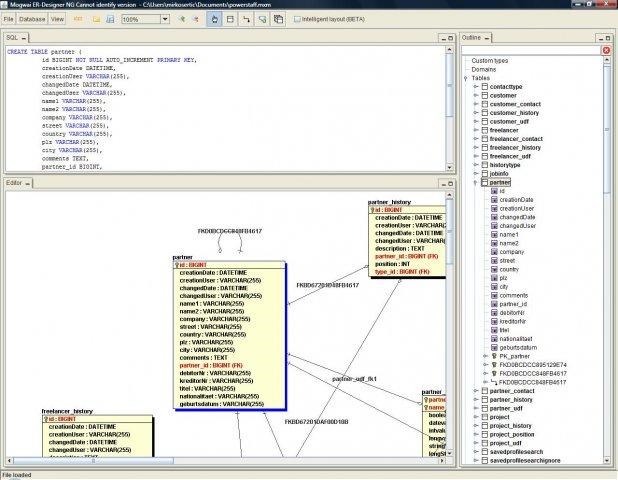Viewport: 618px width, 480px height.
Task: Click the zoom in toolbar icon
Action: coord(181,19)
